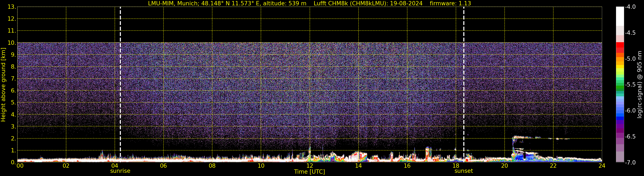Click the '1.' height axis tick label
The width and height of the screenshot is (644, 176).
coord(13,151)
